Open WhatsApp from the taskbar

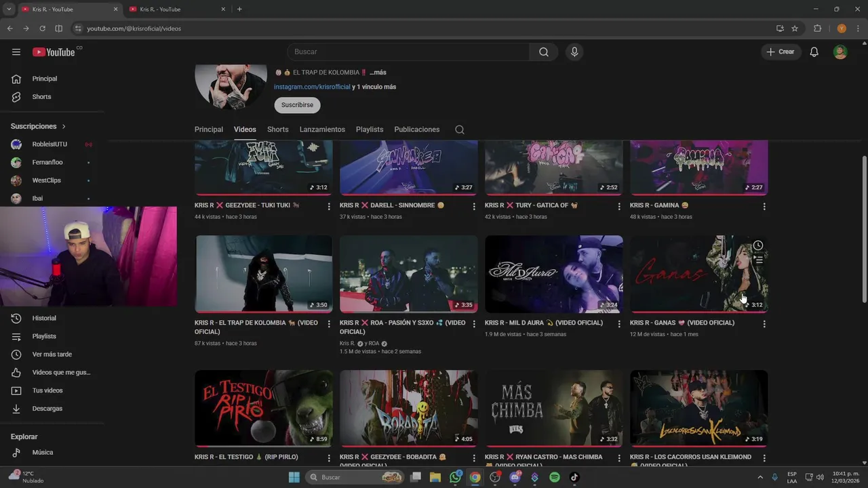pyautogui.click(x=455, y=477)
